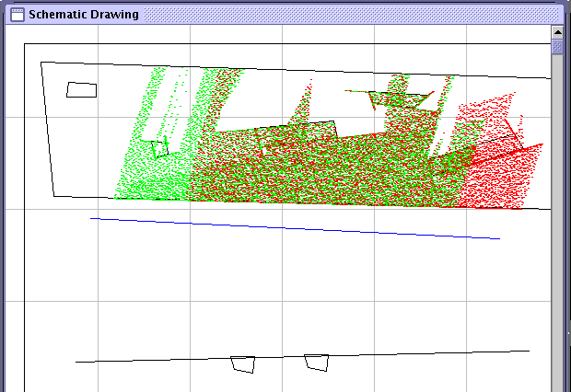Image resolution: width=571 pixels, height=392 pixels.
Task: Click the small rectangle in the upper-left outline
Action: (82, 90)
